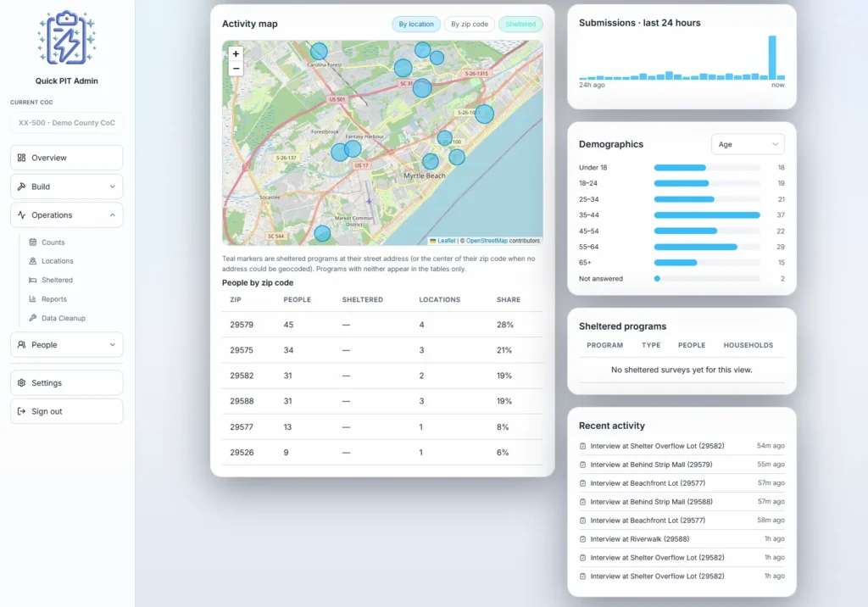Image resolution: width=868 pixels, height=607 pixels.
Task: Click the 54m ago timestamp
Action: [x=771, y=446]
